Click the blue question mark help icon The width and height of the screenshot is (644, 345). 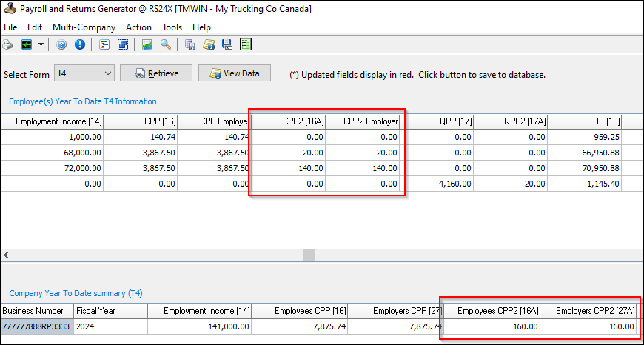coord(61,44)
